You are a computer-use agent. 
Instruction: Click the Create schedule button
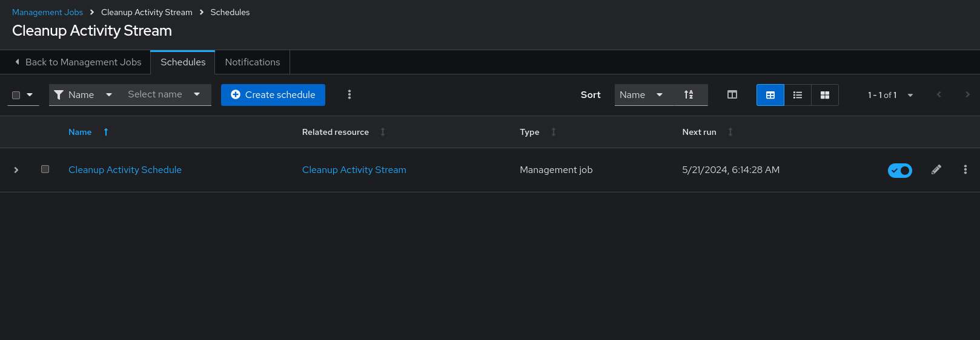[273, 95]
